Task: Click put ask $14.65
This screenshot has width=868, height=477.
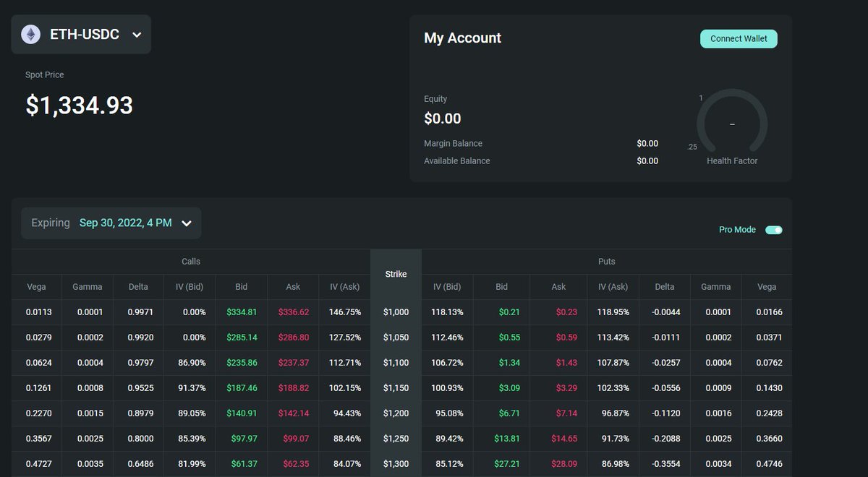Action: 564,439
